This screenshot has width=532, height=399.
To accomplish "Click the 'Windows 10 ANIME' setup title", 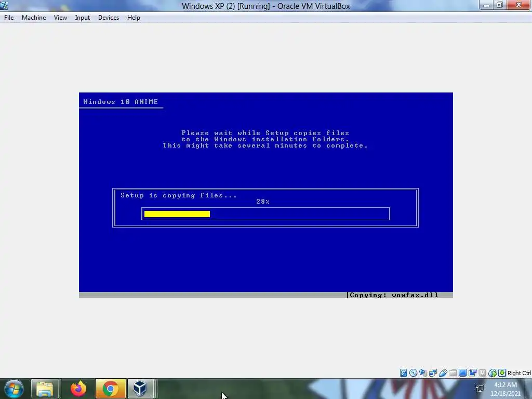I will point(121,102).
